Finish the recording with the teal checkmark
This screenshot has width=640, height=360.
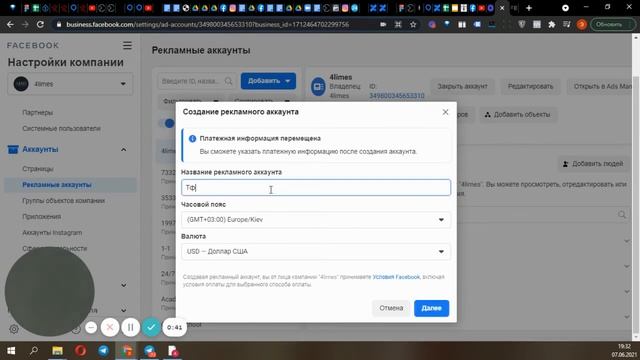tap(151, 327)
